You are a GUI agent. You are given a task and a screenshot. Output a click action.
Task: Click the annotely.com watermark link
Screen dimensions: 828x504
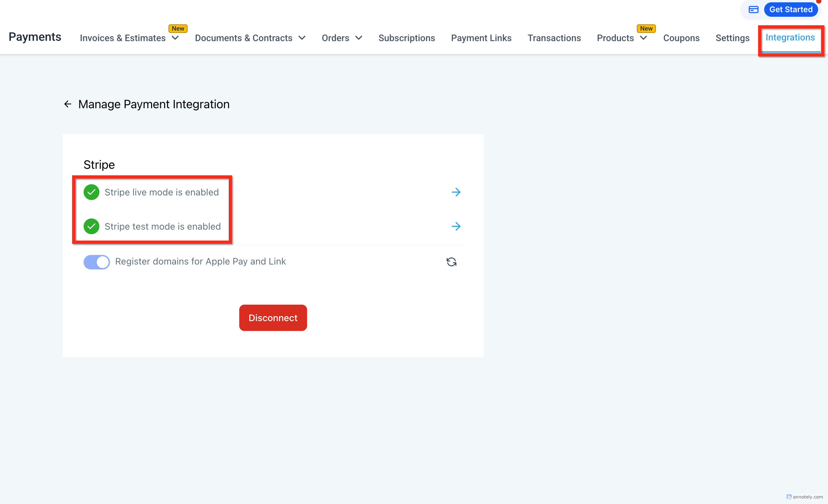click(805, 497)
